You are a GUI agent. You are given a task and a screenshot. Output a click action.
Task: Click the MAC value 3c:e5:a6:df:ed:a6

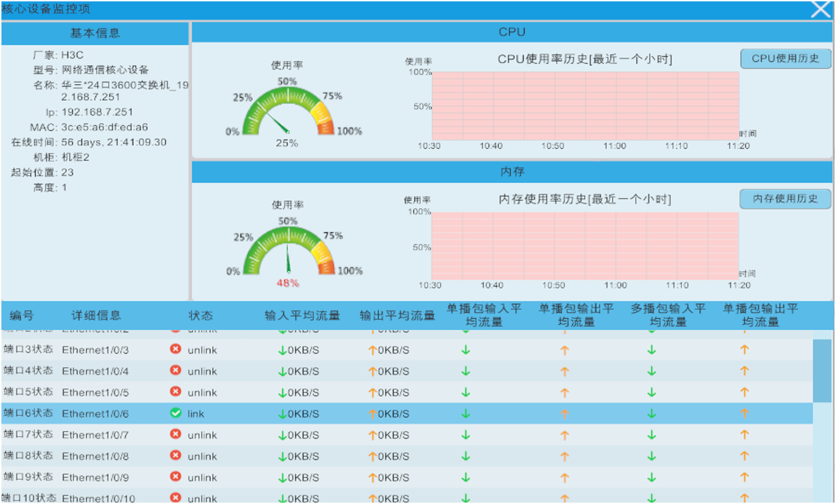pos(104,127)
